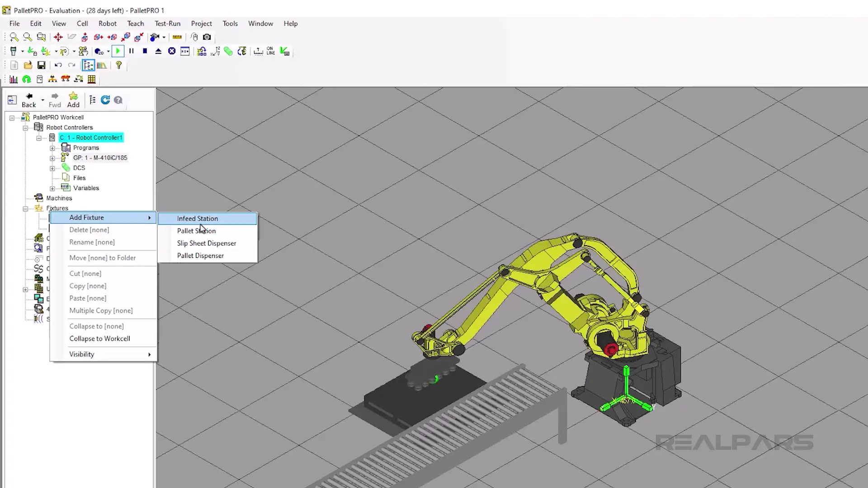
Task: Click Collapse to Workcell menu entry
Action: [x=104, y=339]
